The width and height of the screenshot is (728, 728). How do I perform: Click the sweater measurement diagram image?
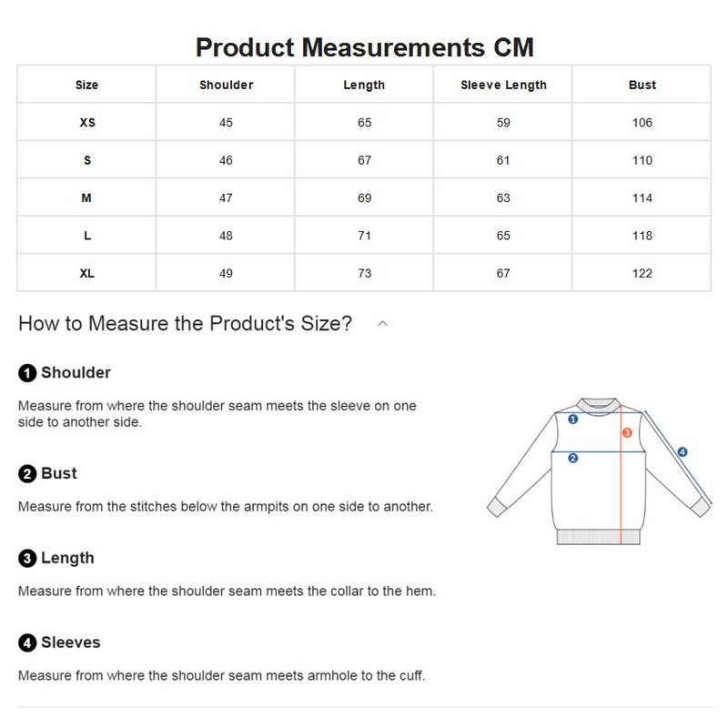pyautogui.click(x=598, y=469)
